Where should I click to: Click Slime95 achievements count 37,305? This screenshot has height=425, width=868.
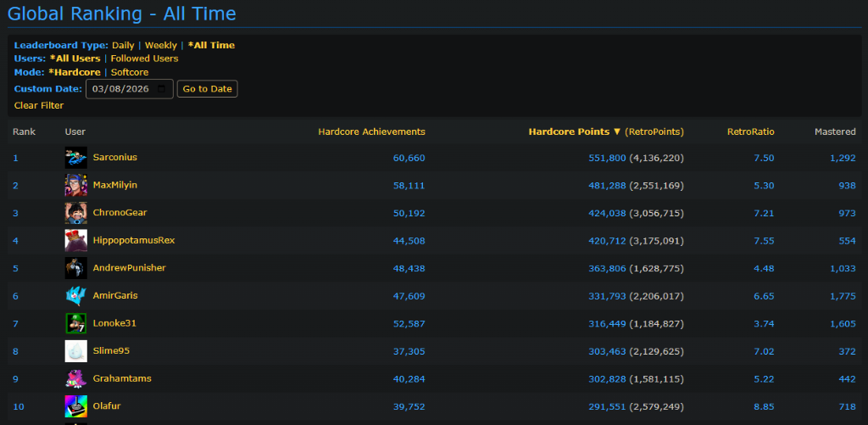click(x=409, y=352)
